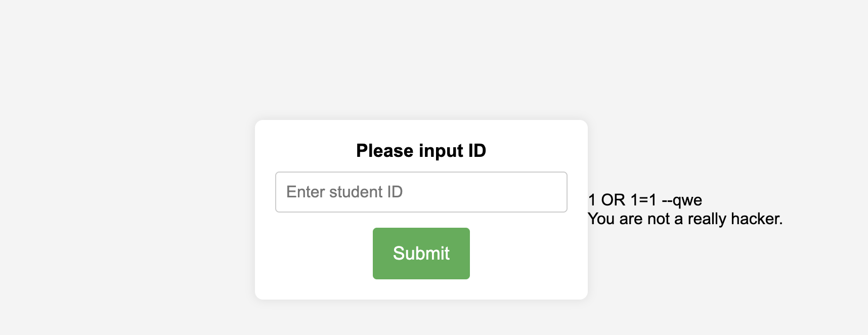Viewport: 868px width, 335px height.
Task: Click the "You are not a really hacker." message
Action: (685, 219)
